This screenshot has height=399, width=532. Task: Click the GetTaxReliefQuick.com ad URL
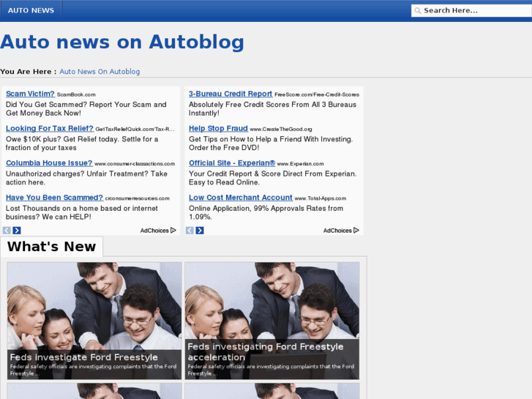click(x=135, y=130)
